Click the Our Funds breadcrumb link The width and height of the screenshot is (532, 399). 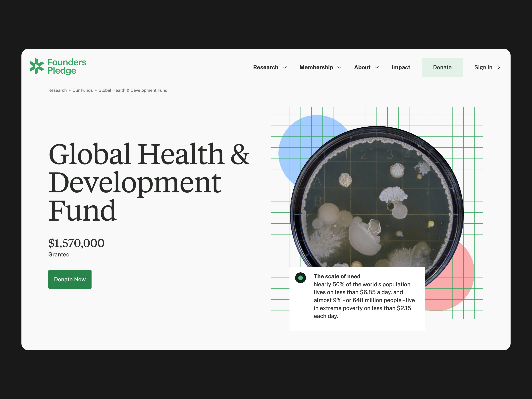(x=83, y=90)
